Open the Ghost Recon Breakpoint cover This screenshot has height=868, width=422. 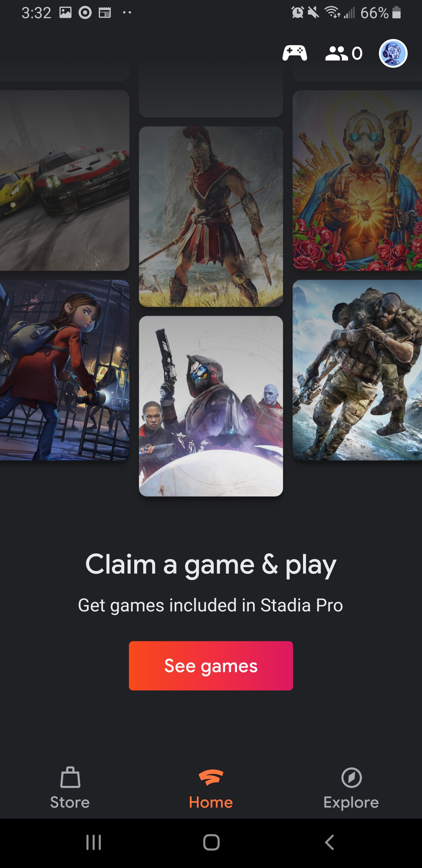point(357,370)
